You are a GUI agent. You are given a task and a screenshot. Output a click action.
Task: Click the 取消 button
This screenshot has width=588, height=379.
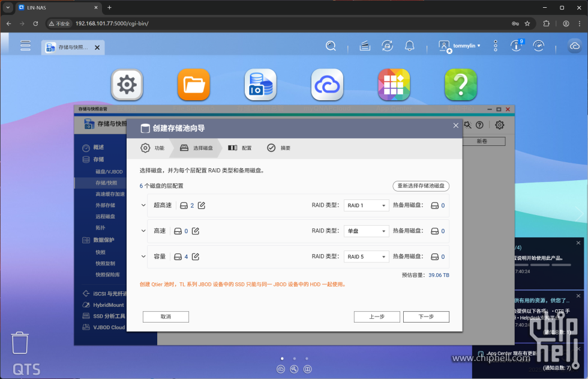(166, 317)
